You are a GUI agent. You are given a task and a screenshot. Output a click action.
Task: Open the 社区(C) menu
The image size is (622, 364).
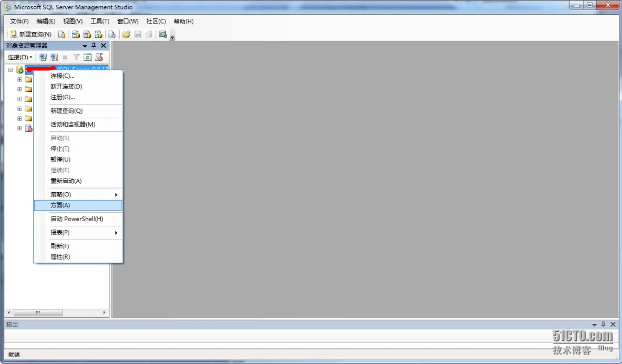click(156, 22)
